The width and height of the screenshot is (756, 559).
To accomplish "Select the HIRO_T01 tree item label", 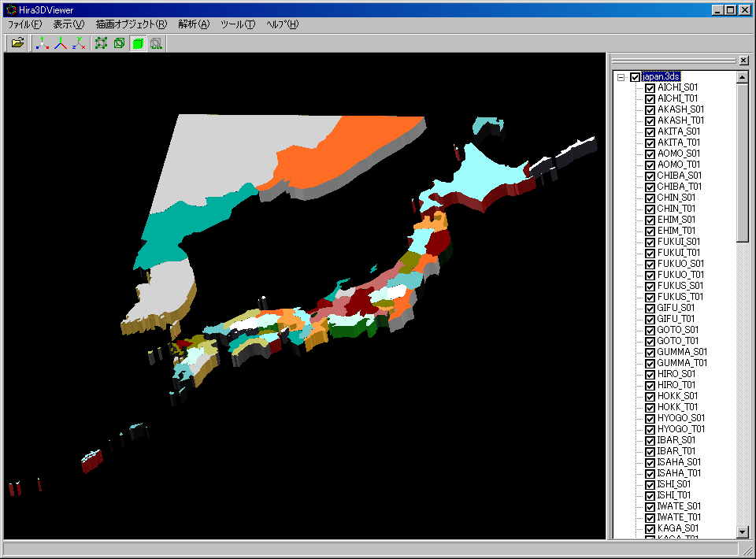I will click(x=676, y=385).
